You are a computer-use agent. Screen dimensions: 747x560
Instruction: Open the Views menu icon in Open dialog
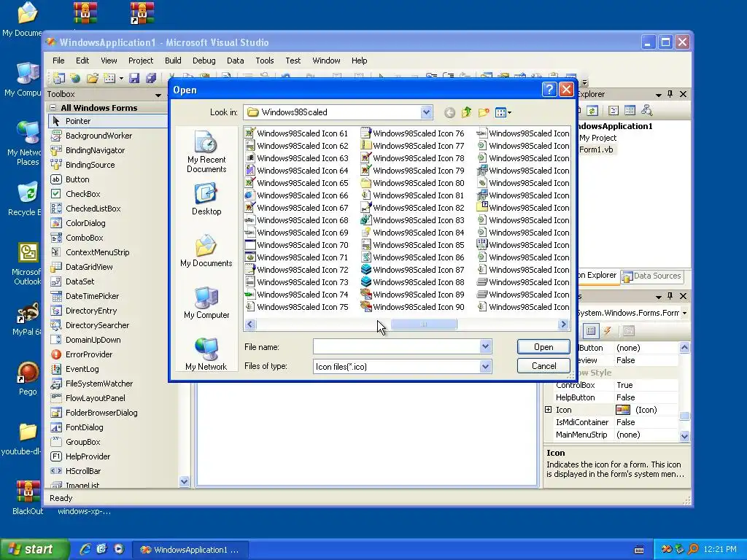click(x=503, y=112)
